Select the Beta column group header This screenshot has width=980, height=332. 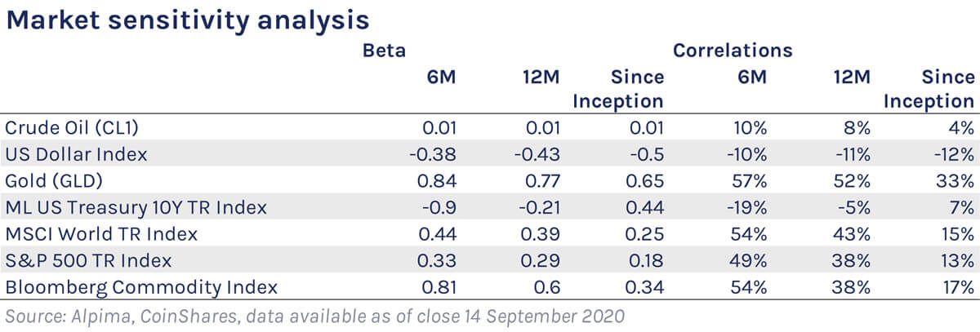click(385, 51)
